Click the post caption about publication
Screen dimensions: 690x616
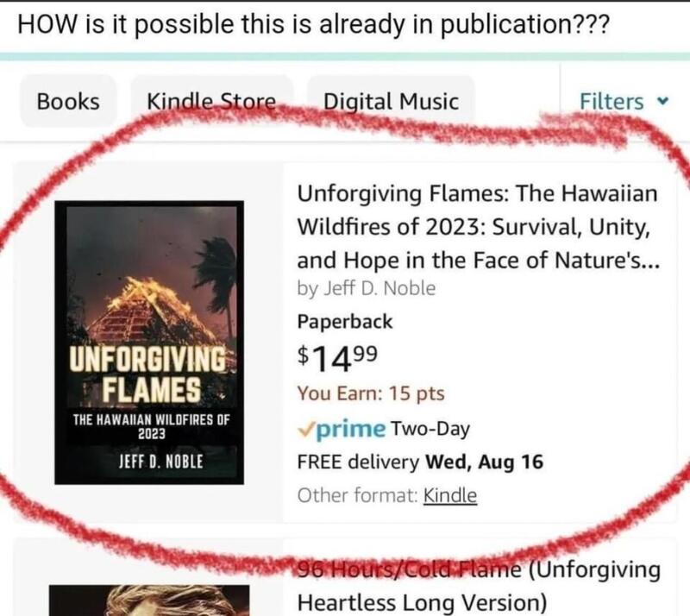click(313, 24)
